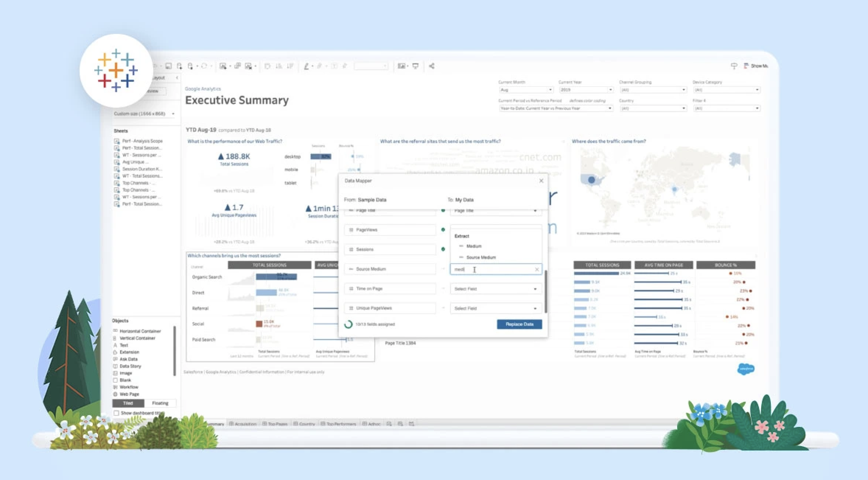Switch to the Top Pages tab
Viewport: 868px width, 480px height.
[275, 424]
